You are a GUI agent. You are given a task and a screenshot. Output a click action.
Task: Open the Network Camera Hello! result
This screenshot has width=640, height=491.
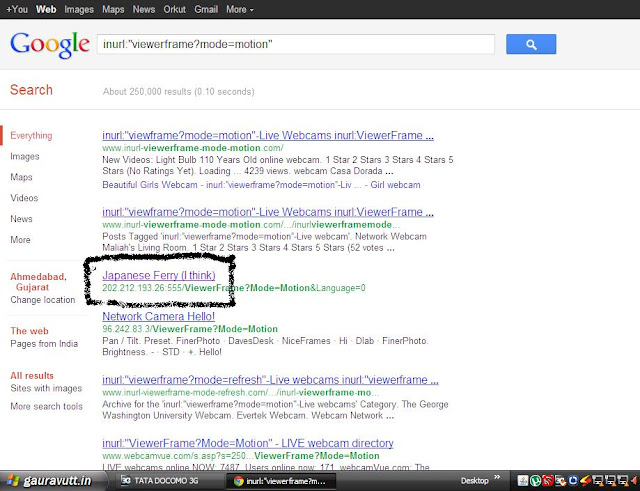[158, 316]
